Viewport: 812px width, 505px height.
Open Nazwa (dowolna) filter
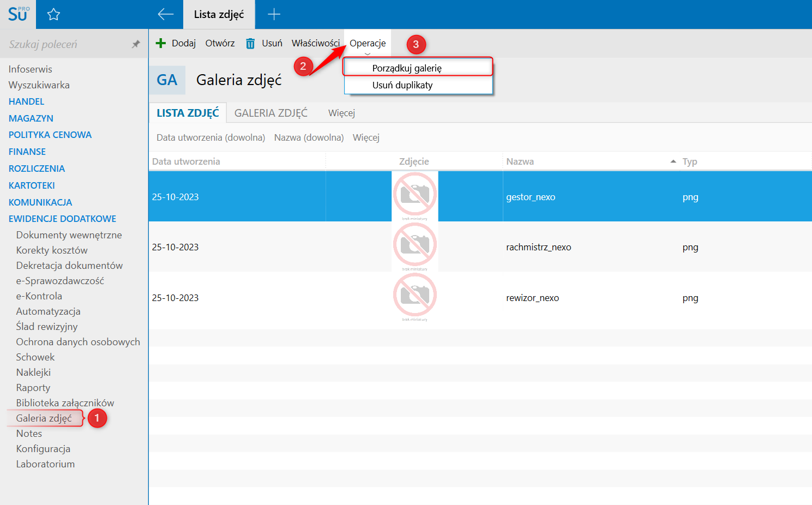point(309,137)
